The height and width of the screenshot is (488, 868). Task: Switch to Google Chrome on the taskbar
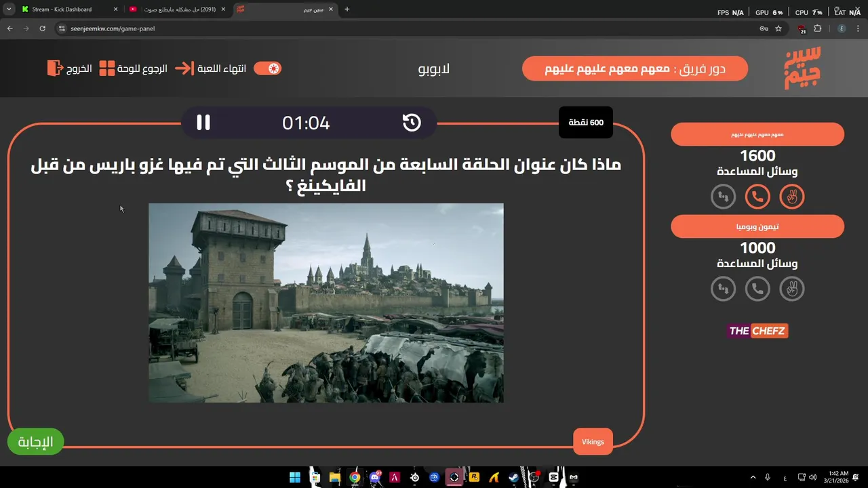pyautogui.click(x=355, y=477)
